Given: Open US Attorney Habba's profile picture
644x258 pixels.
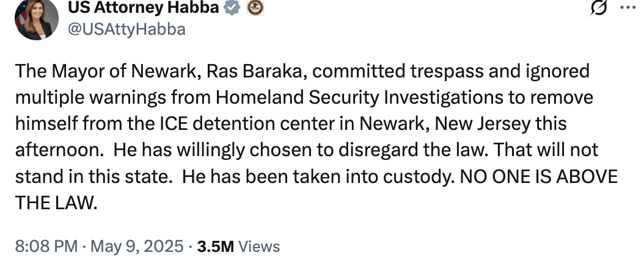Looking at the screenshot, I should (x=37, y=20).
